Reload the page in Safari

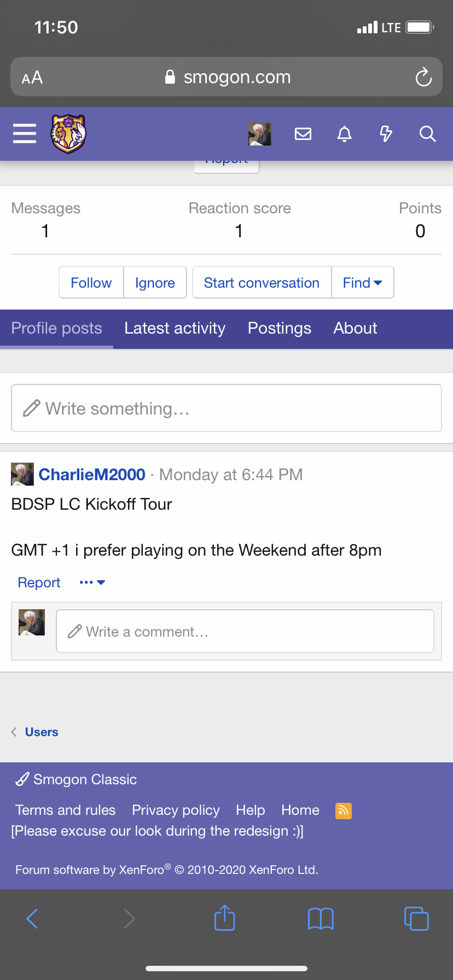click(x=423, y=77)
